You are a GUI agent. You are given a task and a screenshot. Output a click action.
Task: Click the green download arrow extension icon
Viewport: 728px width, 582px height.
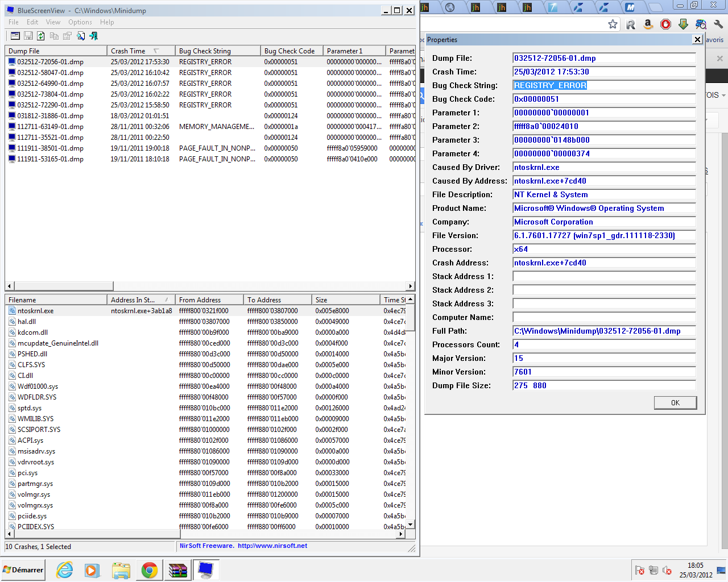click(683, 24)
